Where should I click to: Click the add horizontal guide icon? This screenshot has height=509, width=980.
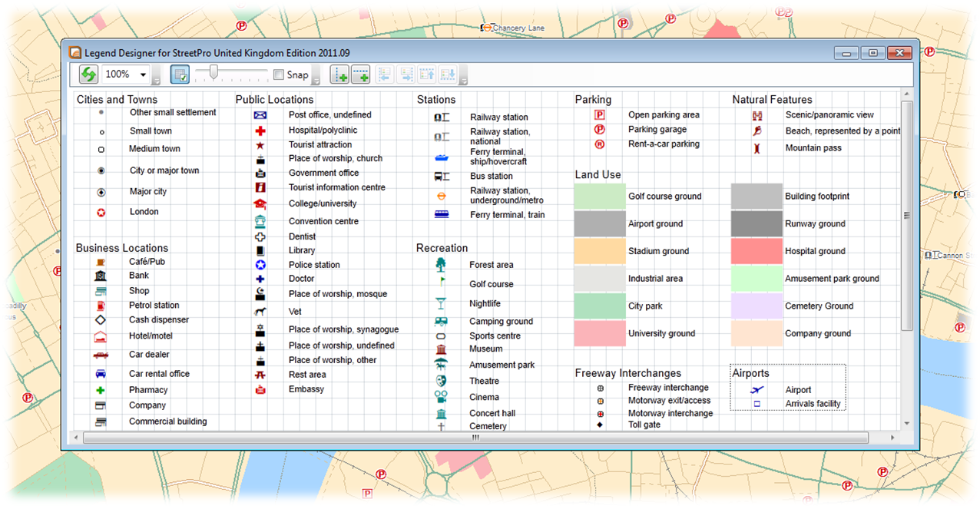pyautogui.click(x=361, y=74)
